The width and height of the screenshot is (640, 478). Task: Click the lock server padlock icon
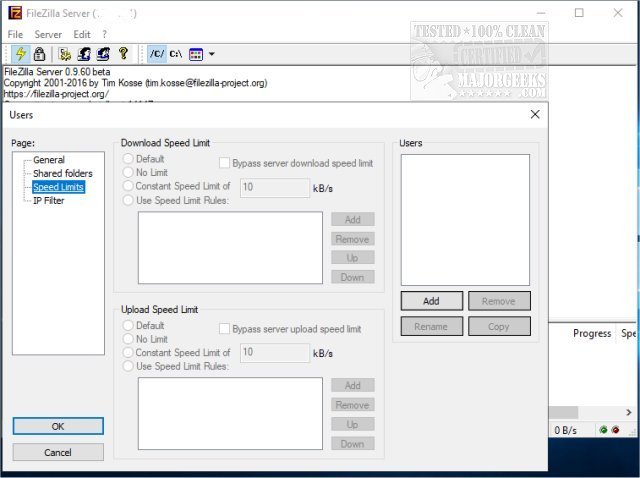39,54
